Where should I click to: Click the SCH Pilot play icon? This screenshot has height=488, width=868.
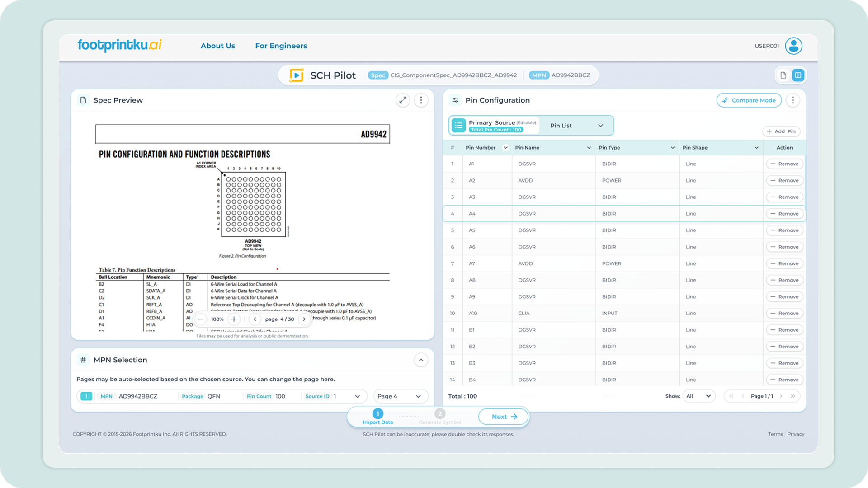click(296, 75)
